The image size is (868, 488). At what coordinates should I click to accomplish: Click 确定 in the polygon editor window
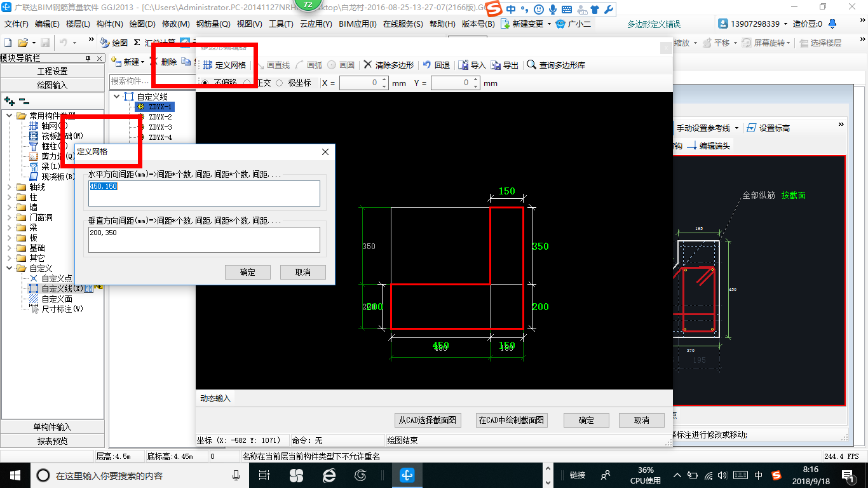587,420
